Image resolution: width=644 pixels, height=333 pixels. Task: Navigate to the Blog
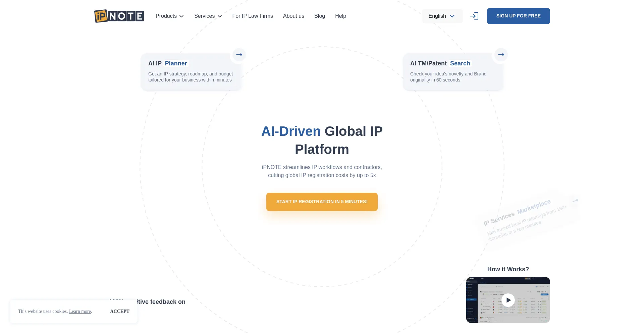(319, 16)
